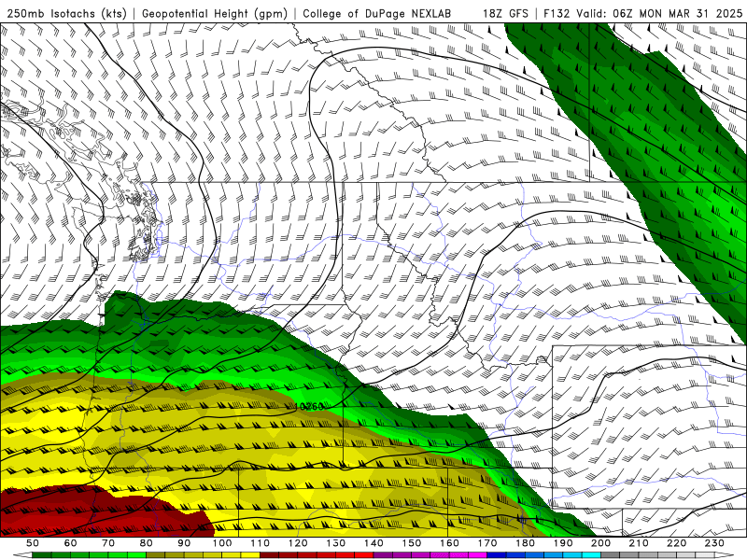Image resolution: width=747 pixels, height=560 pixels.
Task: Click the legend value '210'
Action: click(639, 543)
